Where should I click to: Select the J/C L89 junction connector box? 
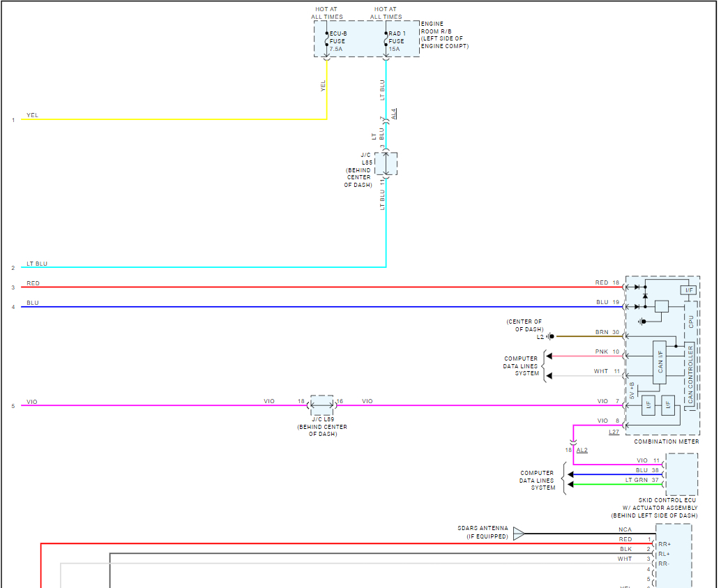[x=321, y=405]
